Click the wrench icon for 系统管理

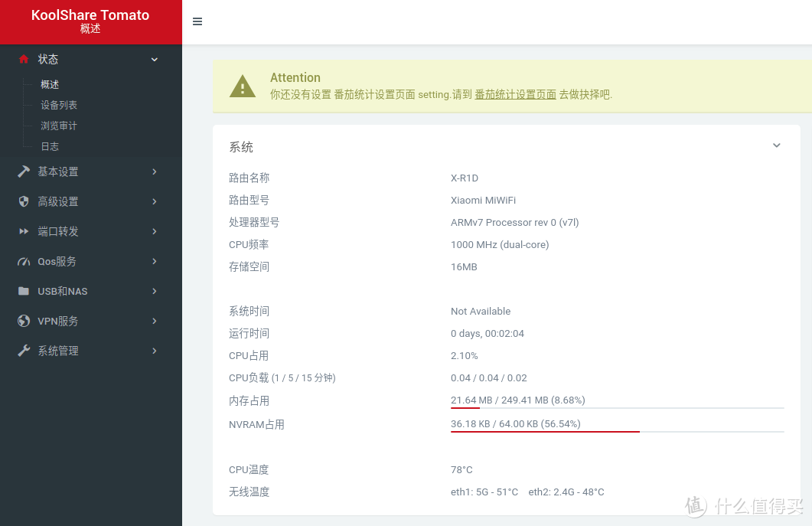tap(24, 351)
